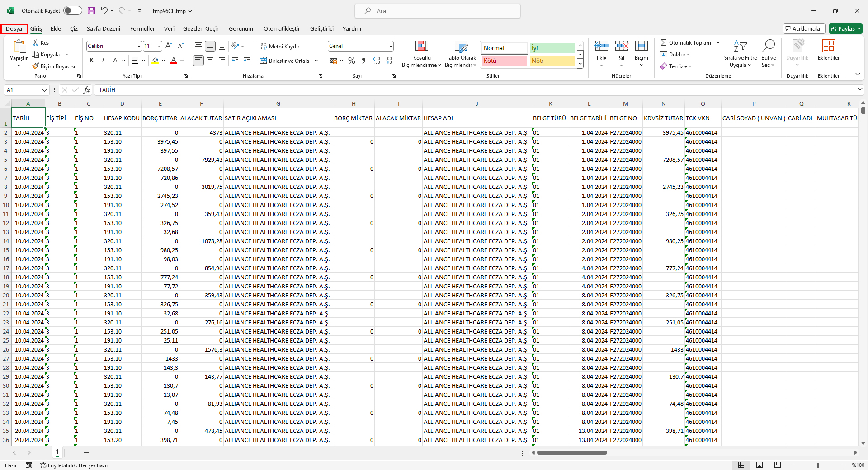The height and width of the screenshot is (470, 868).
Task: Switch to the Gözden Geçir tab
Action: click(201, 28)
